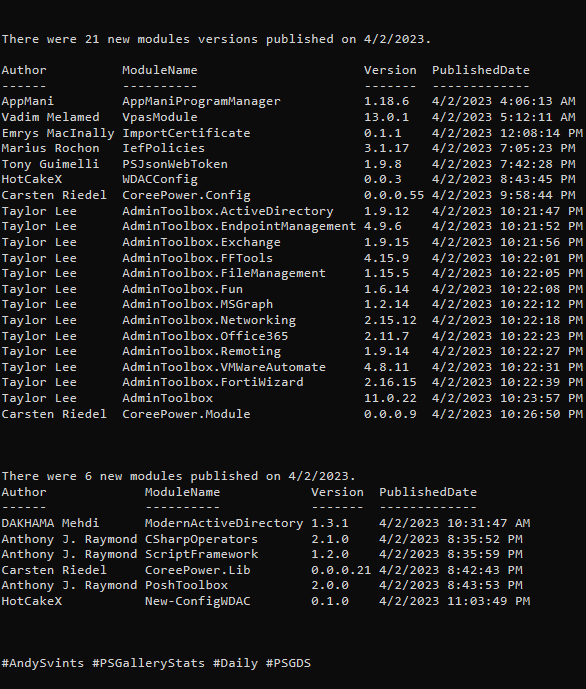Click CoreePower.Config module name

click(x=186, y=195)
